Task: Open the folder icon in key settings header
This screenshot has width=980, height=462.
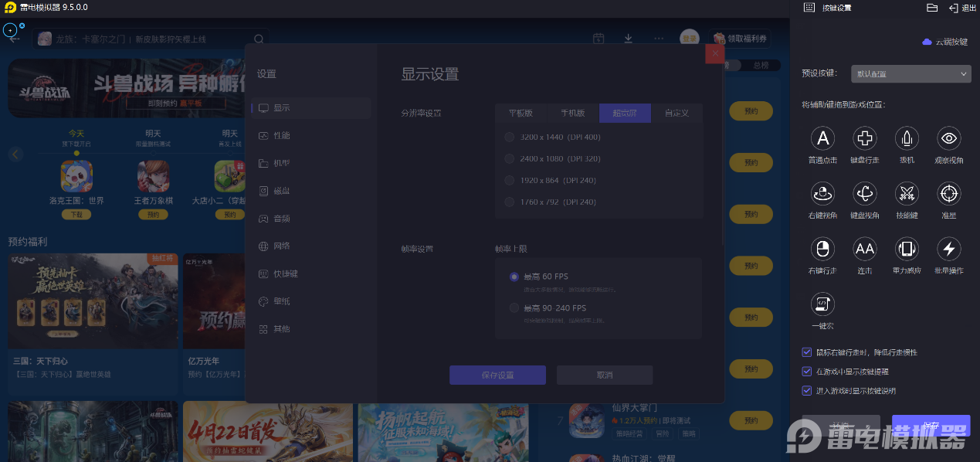Action: (x=932, y=8)
